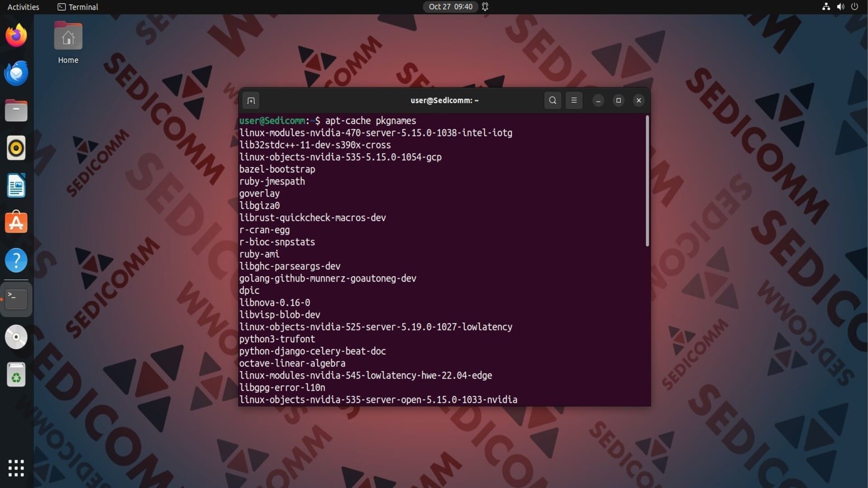
Task: Minimize the terminal window
Action: (598, 100)
